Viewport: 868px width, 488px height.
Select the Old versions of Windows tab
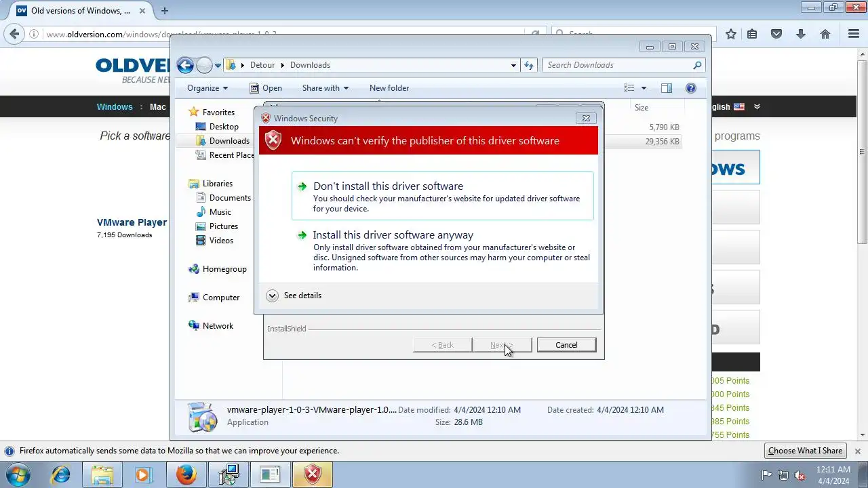pyautogui.click(x=80, y=11)
